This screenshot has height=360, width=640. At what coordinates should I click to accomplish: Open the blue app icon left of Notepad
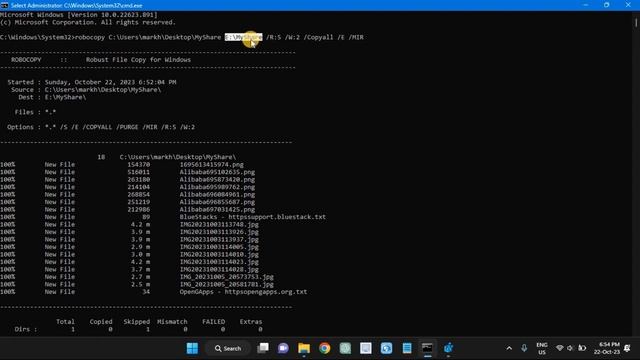pos(386,348)
